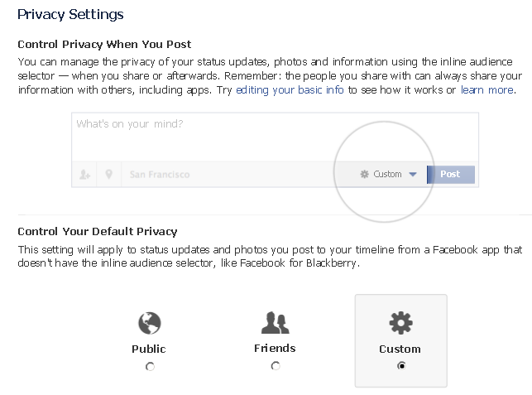Open the Custom audience dropdown arrow
This screenshot has height=395, width=532.
413,175
